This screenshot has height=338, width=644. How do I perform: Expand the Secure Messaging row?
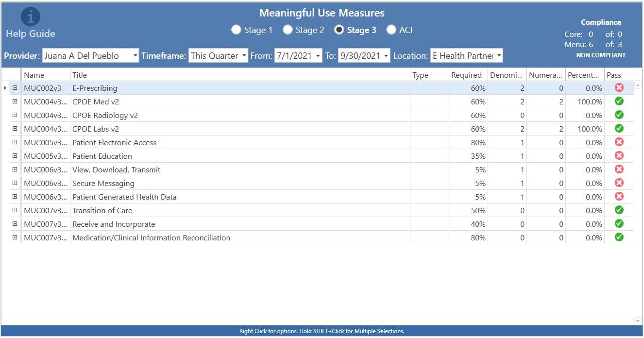15,183
